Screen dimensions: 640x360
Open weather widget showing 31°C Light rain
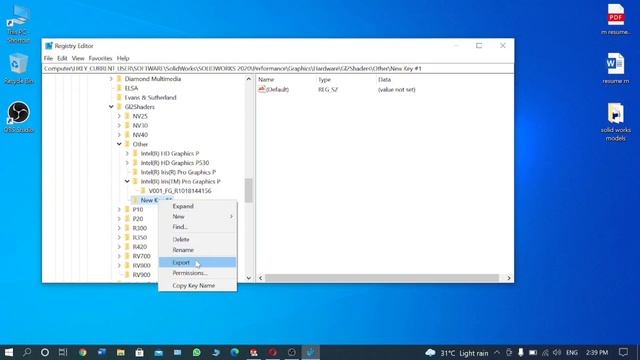click(456, 353)
